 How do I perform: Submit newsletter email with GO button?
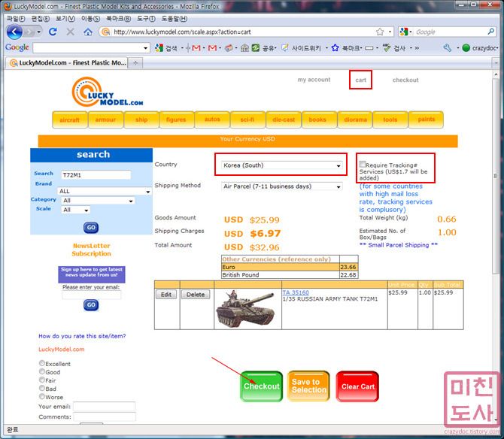(x=91, y=304)
